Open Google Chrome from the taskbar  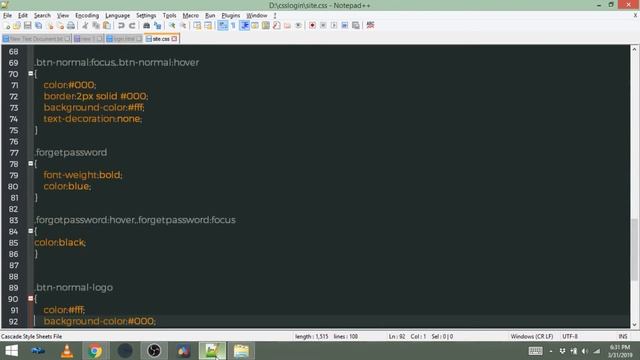point(95,351)
